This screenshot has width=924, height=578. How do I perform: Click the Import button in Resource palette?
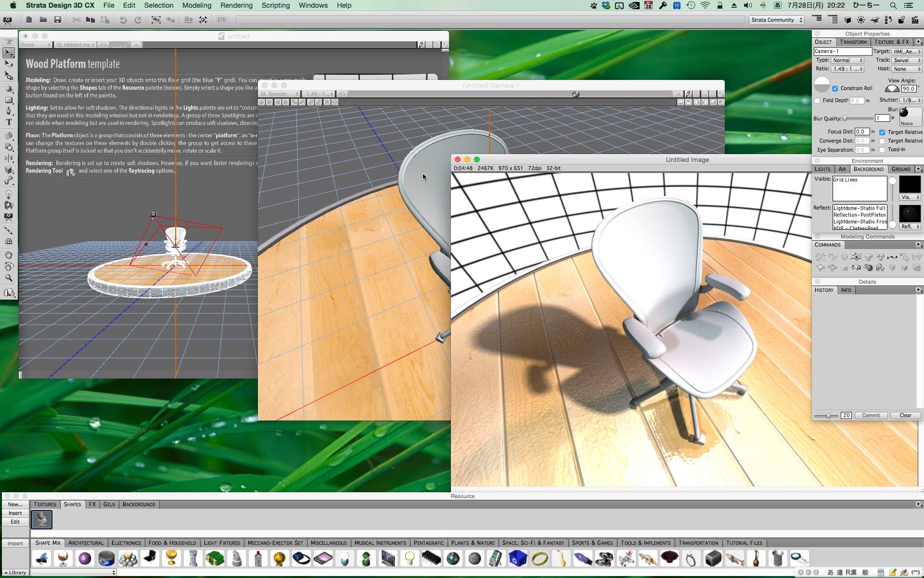pos(15,543)
